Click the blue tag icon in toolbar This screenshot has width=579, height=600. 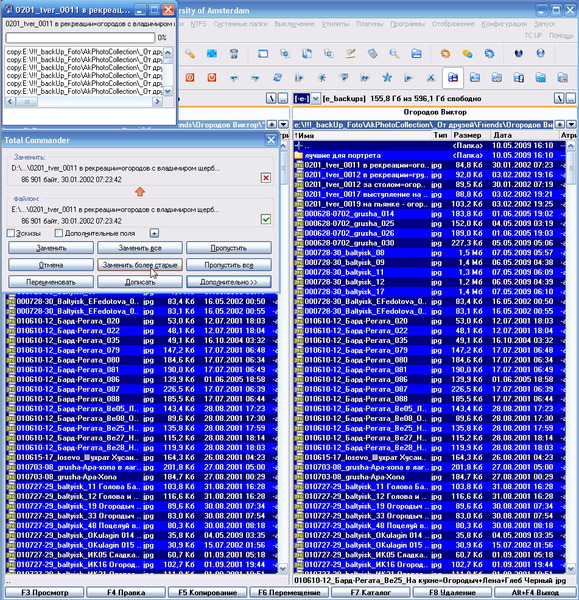tap(372, 54)
